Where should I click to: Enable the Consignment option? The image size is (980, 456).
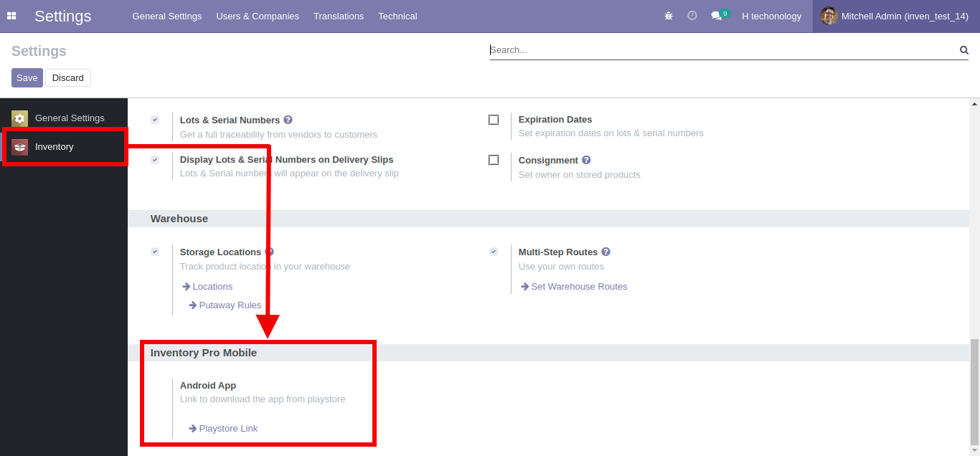coord(494,160)
